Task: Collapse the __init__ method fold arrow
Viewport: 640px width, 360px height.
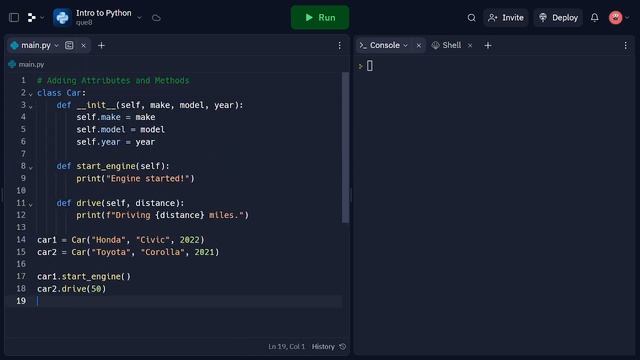Action: tap(31, 106)
